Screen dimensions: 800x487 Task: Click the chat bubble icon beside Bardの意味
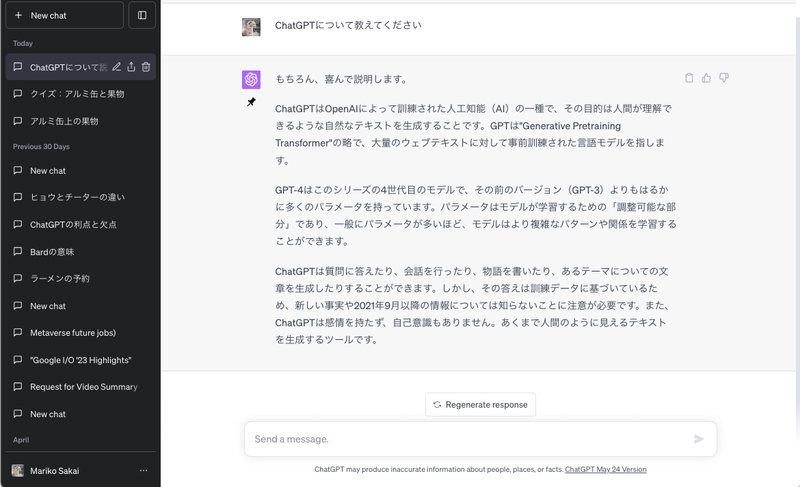point(18,251)
